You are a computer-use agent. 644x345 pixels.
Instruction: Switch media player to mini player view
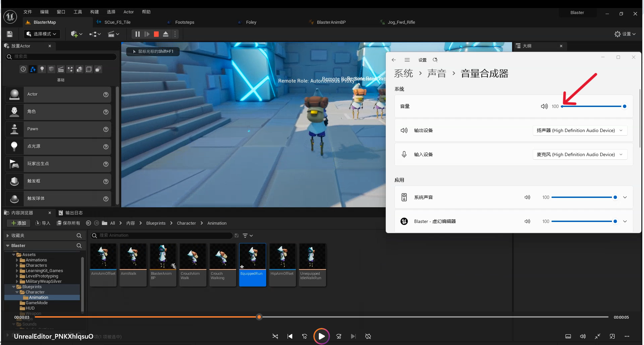[612, 336]
